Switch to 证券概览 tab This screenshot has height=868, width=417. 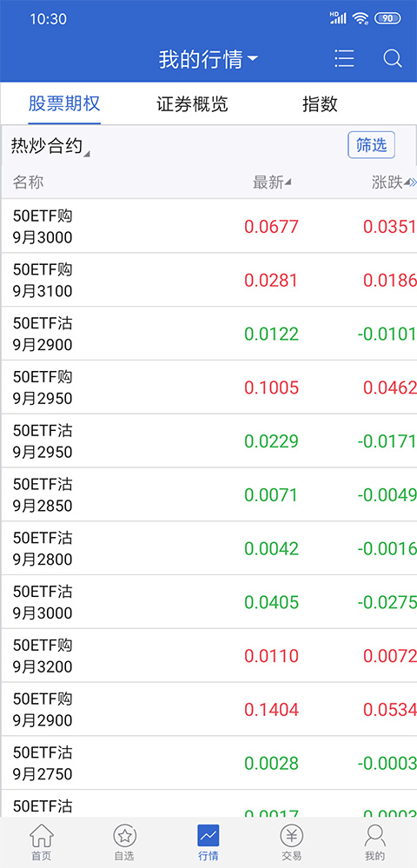click(x=192, y=104)
